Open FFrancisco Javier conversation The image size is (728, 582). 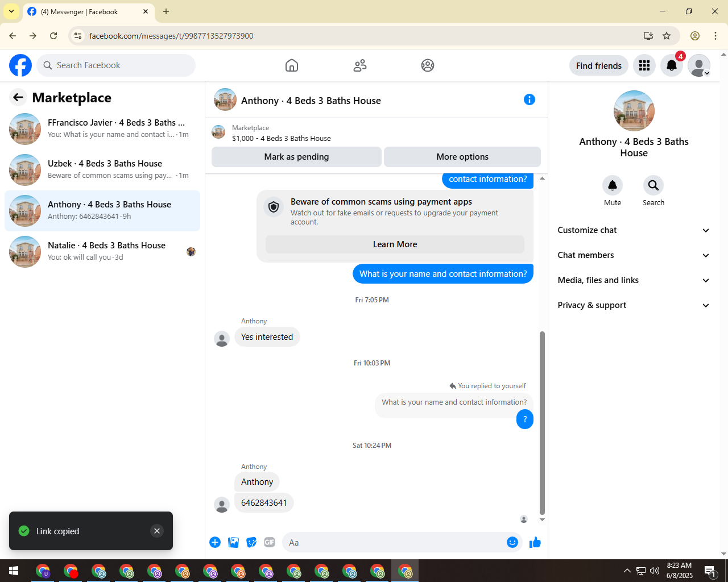[102, 129]
